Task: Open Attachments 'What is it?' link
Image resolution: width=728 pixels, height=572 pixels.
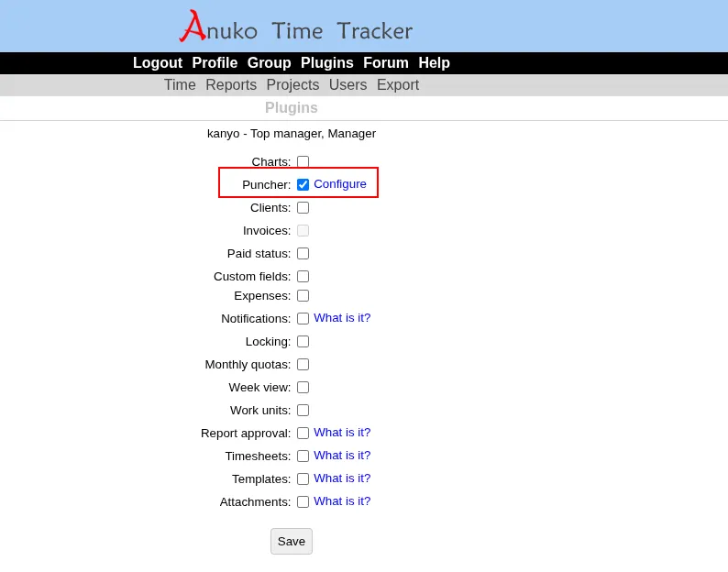Action: [x=342, y=501]
